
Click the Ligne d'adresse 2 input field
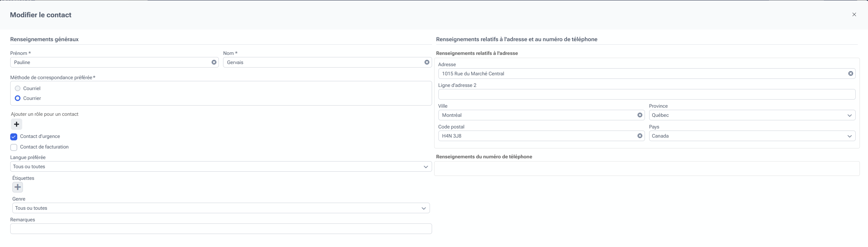pos(646,94)
